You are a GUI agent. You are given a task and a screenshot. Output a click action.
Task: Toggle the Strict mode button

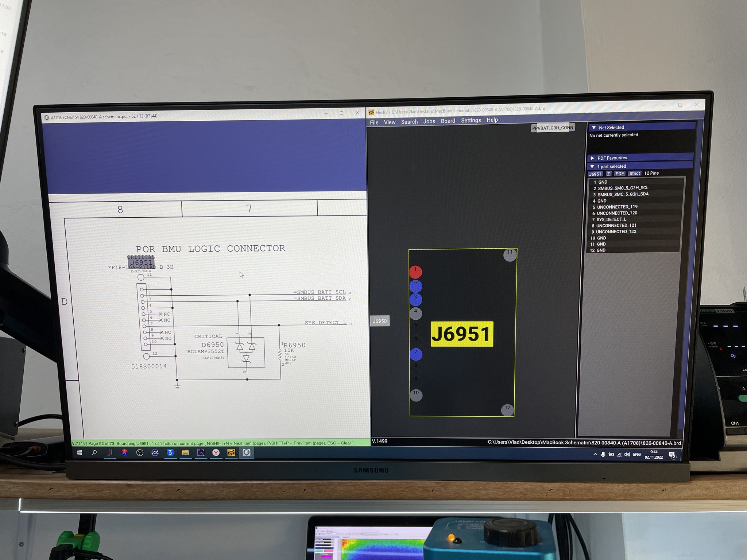(x=634, y=174)
